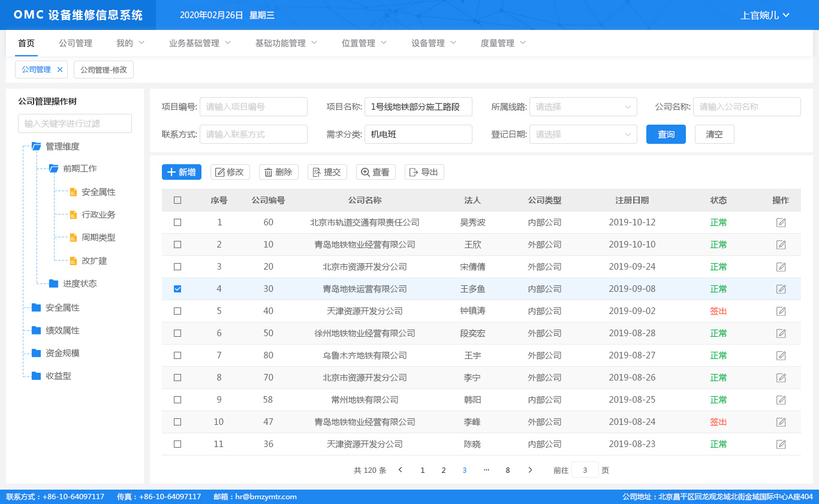Screen dimensions: 819x504
Task: Check the box for 常州地铁有限公司
Action: pos(177,400)
